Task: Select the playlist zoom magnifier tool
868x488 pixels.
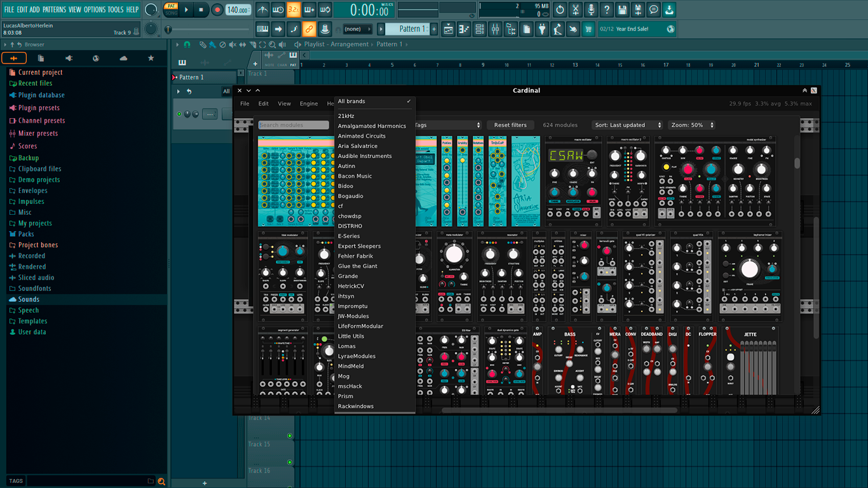Action: (273, 44)
